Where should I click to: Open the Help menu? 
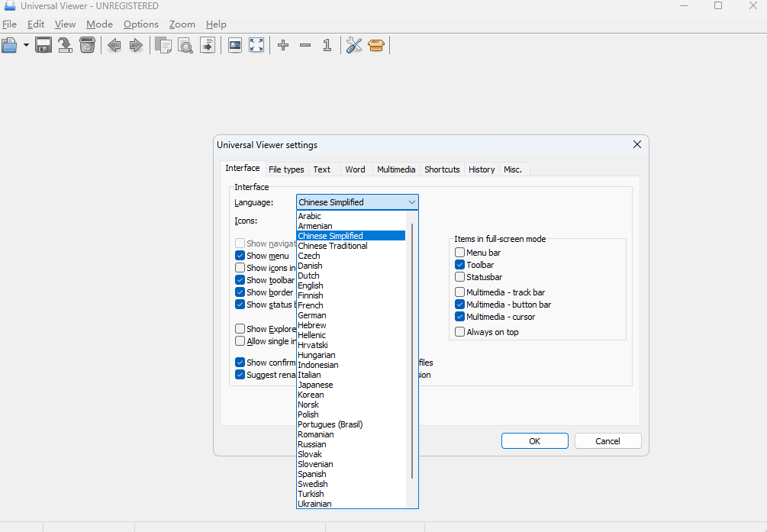[x=216, y=24]
